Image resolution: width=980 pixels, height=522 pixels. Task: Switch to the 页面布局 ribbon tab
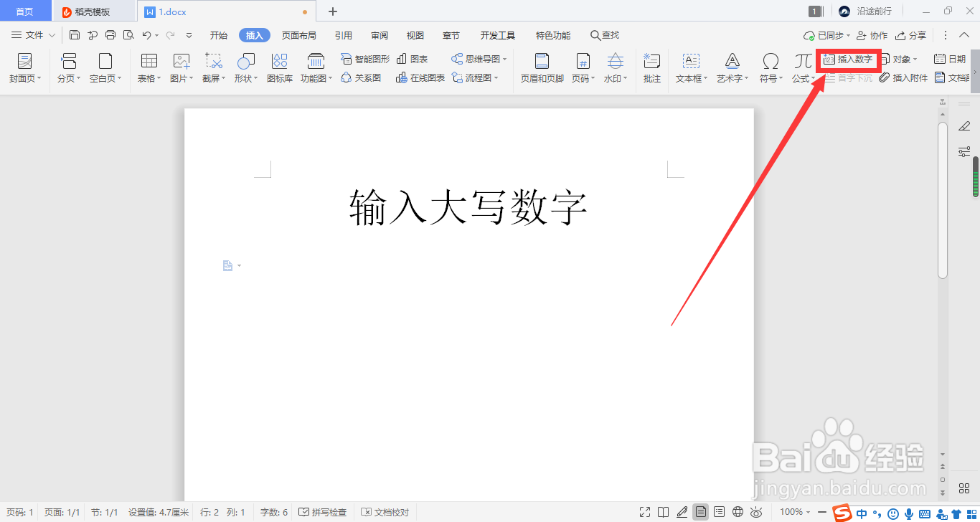coord(299,34)
